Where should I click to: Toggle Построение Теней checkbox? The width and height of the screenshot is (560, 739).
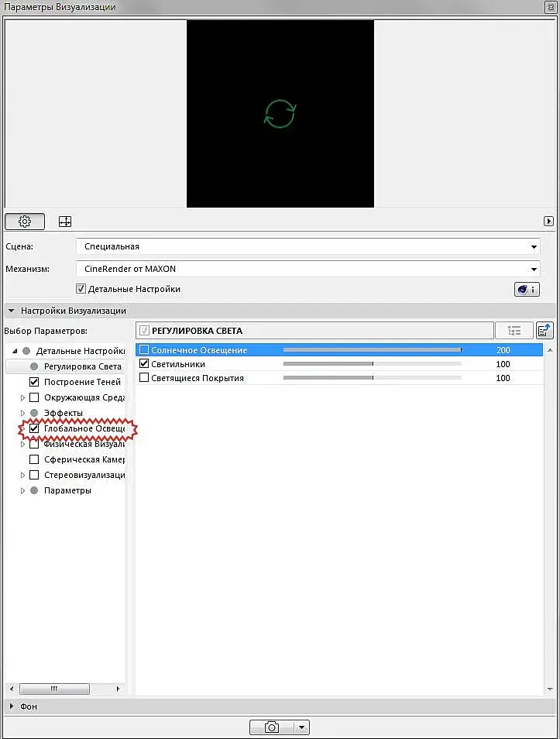click(34, 382)
